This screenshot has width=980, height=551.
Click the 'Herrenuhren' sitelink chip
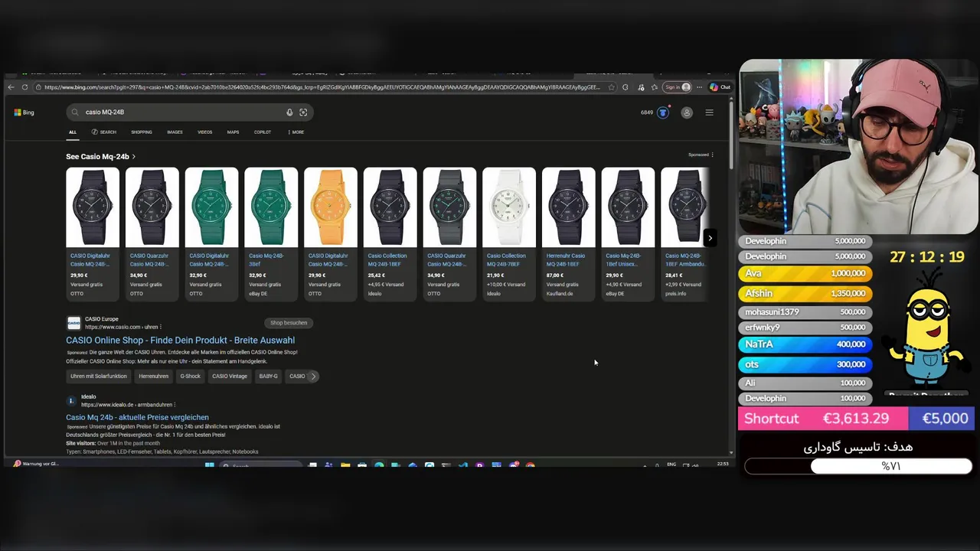click(153, 377)
